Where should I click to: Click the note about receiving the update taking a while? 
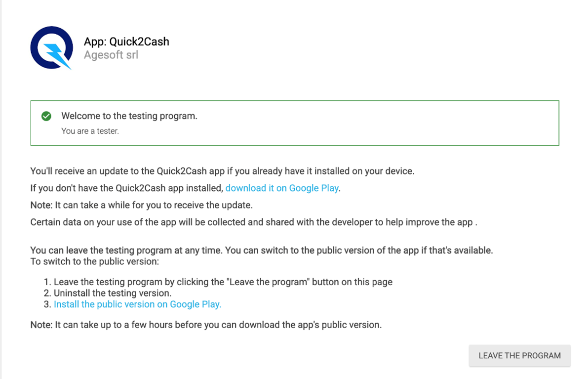pos(141,205)
